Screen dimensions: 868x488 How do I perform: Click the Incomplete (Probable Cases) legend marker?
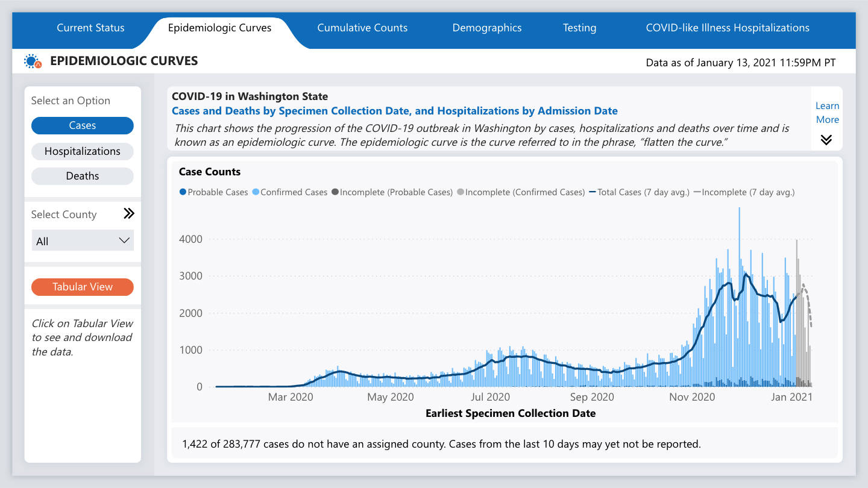(335, 192)
